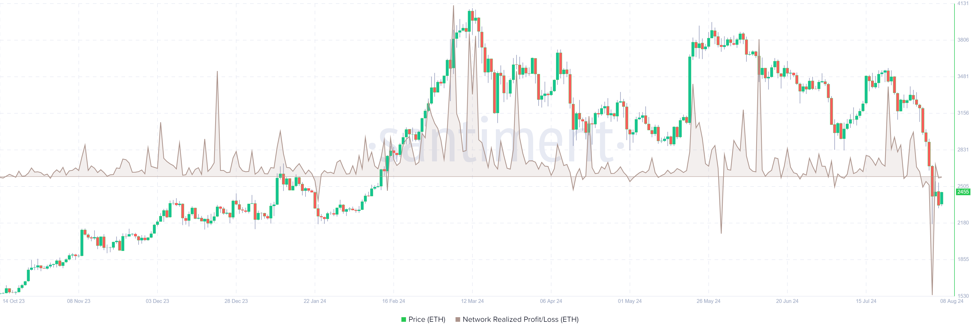980x332 pixels.
Task: Click the current price tag 2455
Action: [963, 192]
